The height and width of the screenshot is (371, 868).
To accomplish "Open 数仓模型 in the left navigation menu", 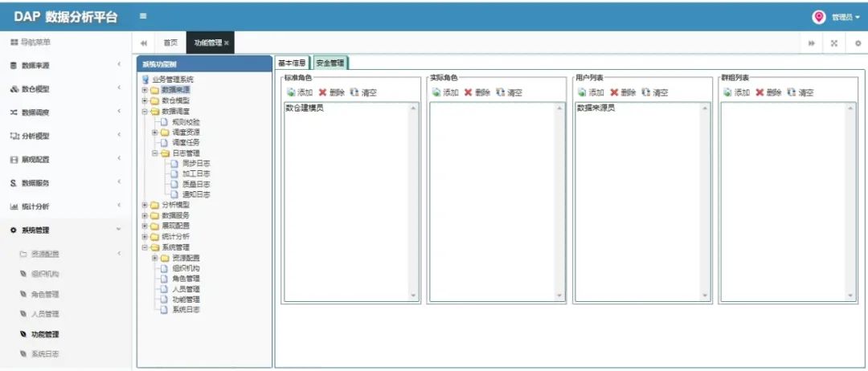I will 66,88.
